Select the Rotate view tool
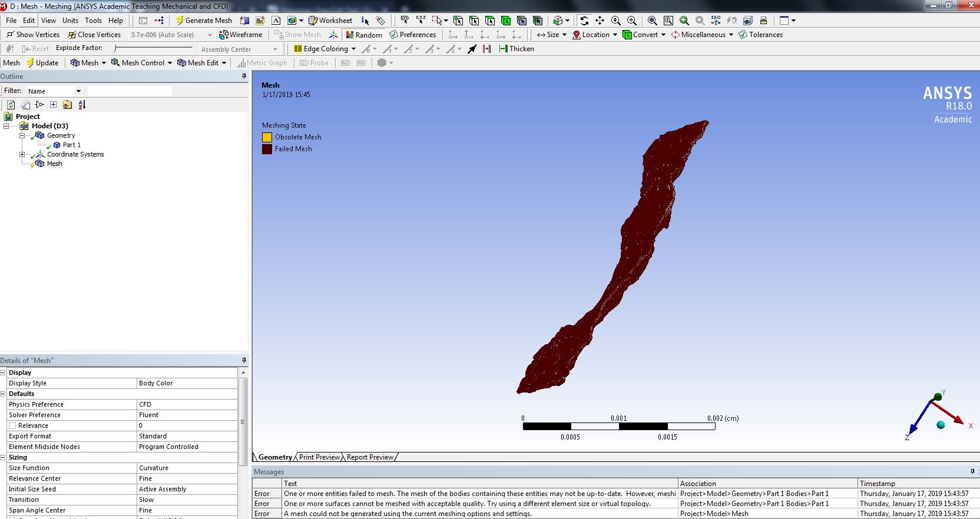The height and width of the screenshot is (519, 980). pyautogui.click(x=584, y=21)
